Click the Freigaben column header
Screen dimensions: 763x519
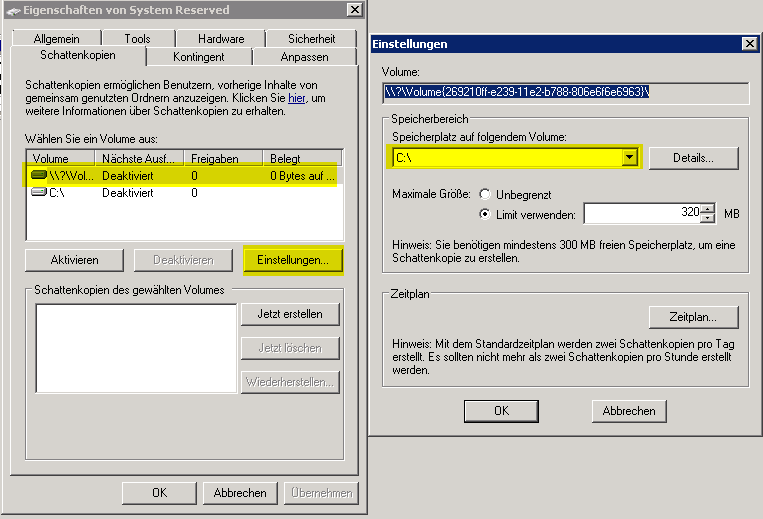224,159
